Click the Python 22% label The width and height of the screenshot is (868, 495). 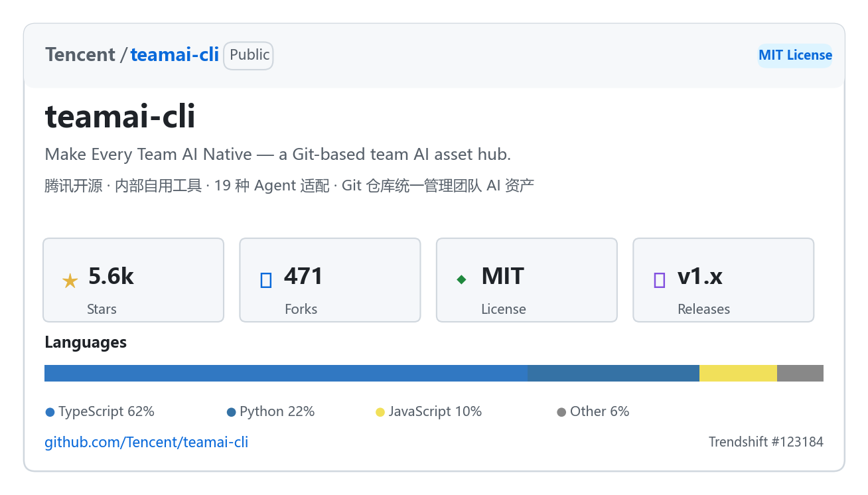click(x=277, y=411)
